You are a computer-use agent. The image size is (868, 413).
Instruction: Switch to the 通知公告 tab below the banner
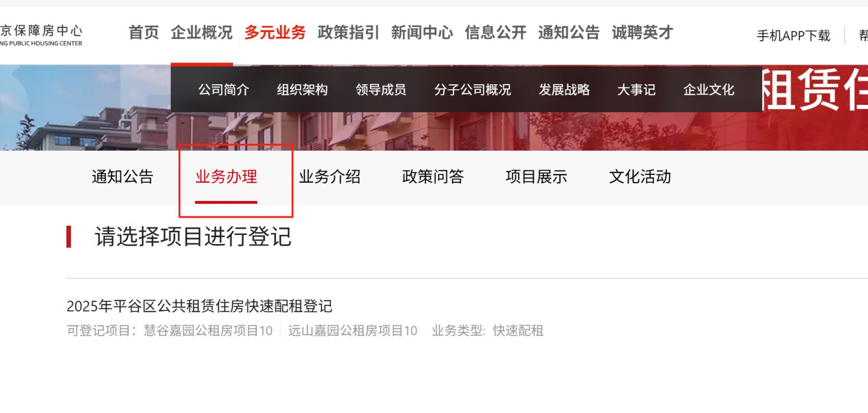coord(123,176)
